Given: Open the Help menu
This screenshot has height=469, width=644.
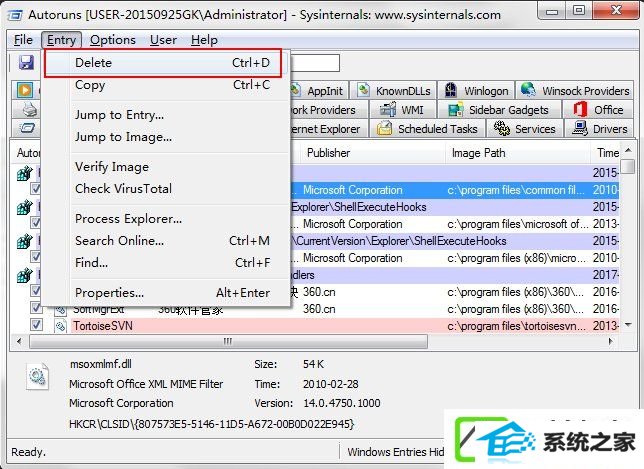Looking at the screenshot, I should point(204,40).
